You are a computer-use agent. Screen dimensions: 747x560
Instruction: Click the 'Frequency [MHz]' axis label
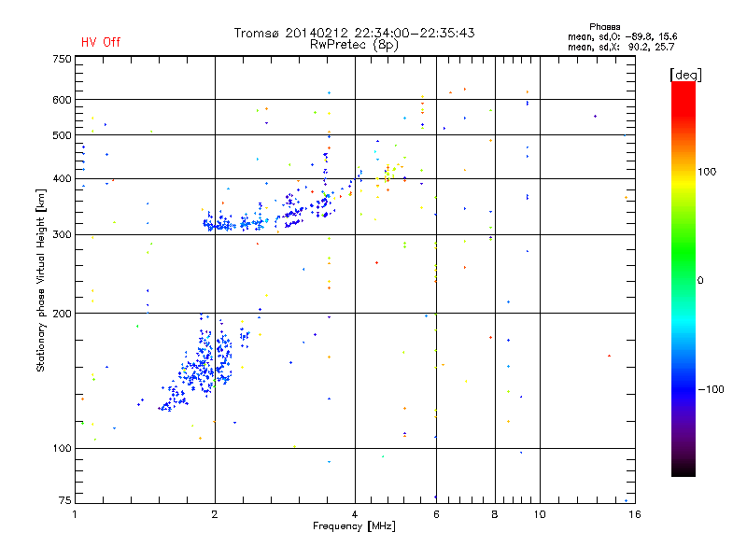(354, 526)
